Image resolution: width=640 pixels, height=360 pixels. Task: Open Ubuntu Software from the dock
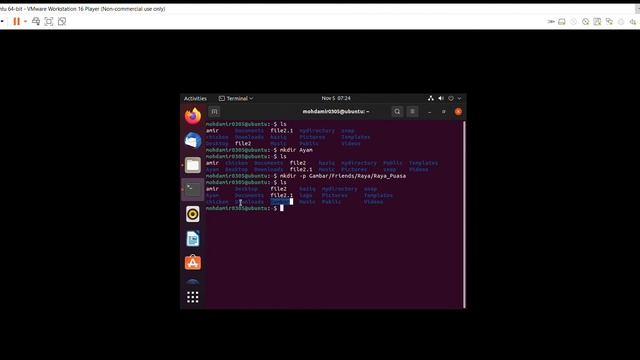(x=193, y=263)
